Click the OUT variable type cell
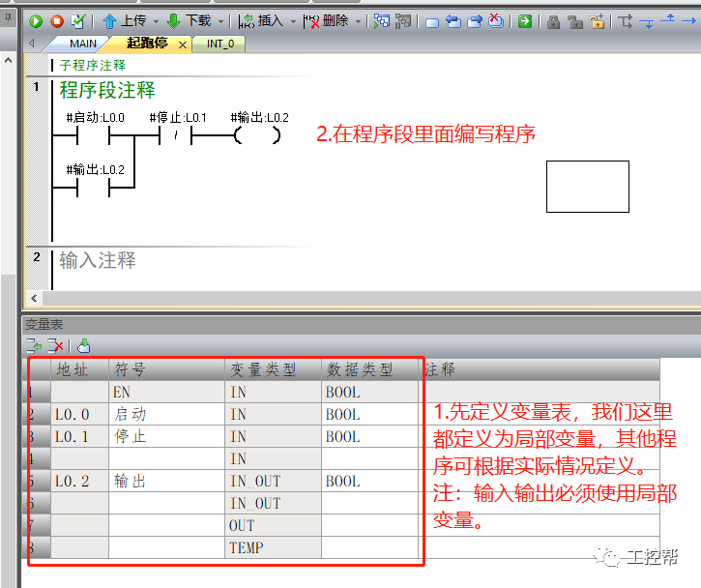The image size is (701, 588). pos(273,525)
